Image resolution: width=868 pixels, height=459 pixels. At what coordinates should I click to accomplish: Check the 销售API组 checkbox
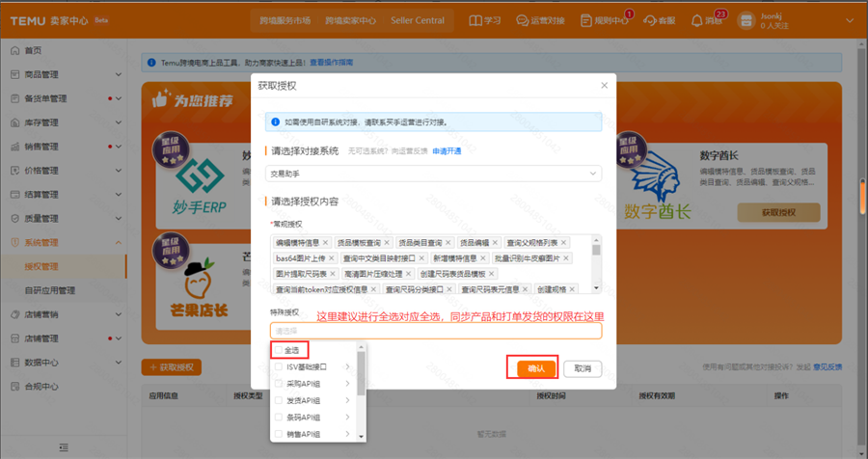[279, 434]
